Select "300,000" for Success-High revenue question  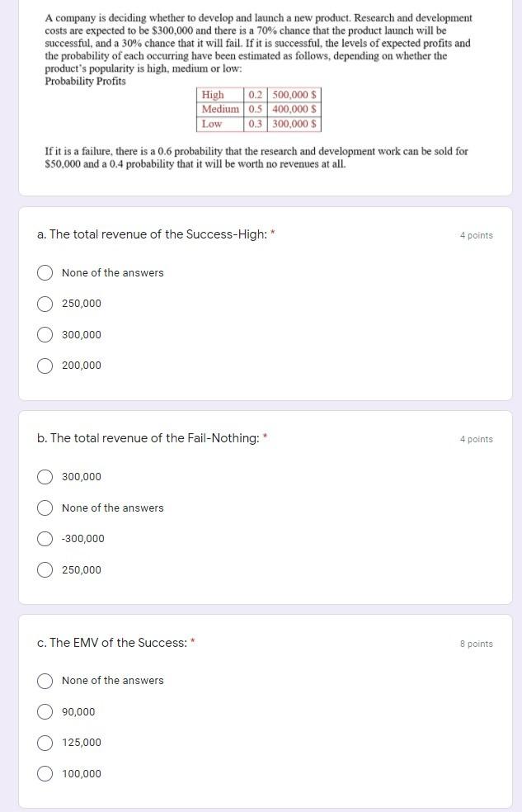coord(45,334)
